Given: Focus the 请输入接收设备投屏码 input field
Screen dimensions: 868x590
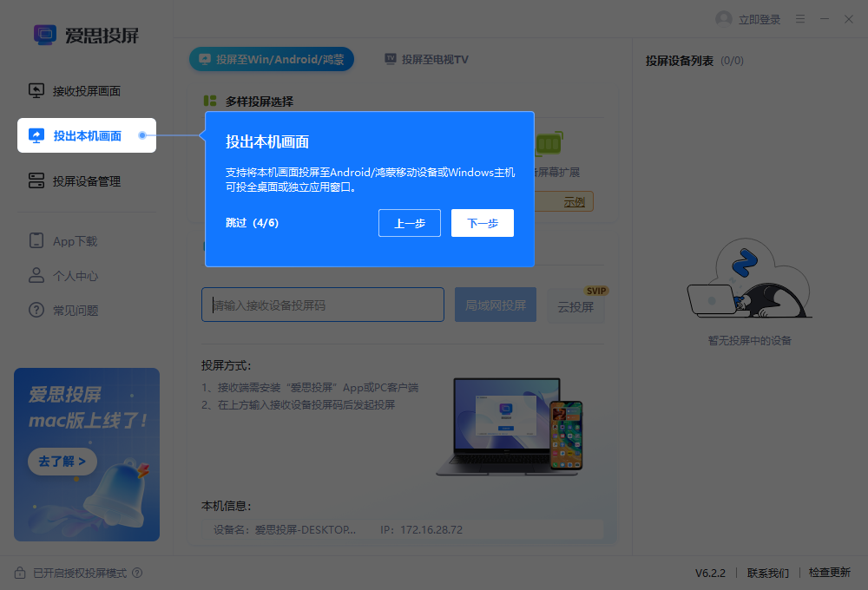Looking at the screenshot, I should (323, 305).
